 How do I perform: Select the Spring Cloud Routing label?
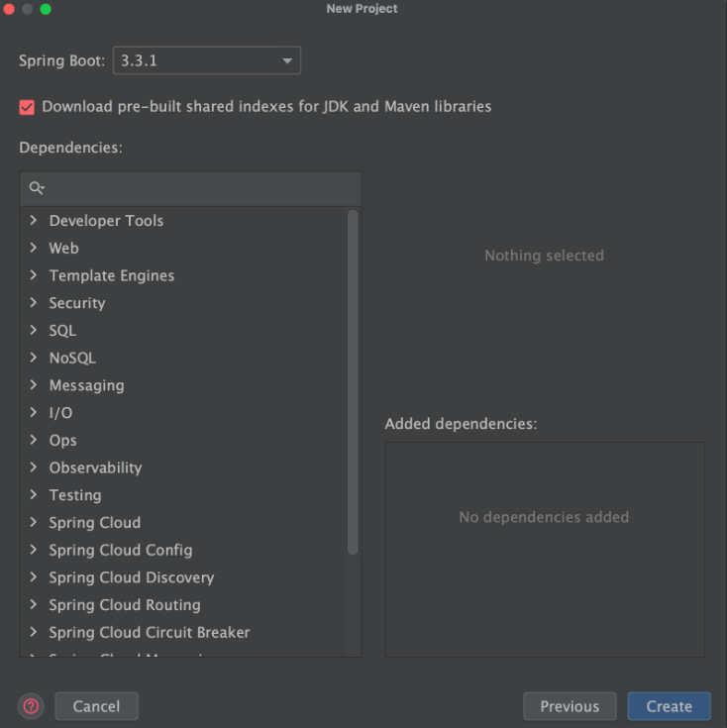pos(125,604)
